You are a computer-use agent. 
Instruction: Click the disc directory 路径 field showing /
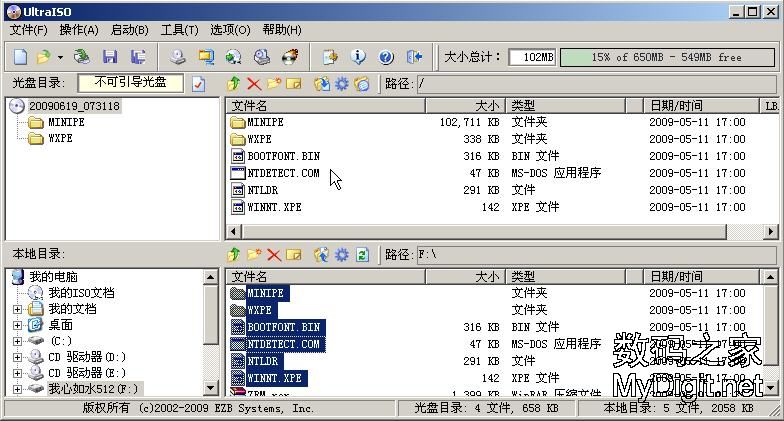596,84
